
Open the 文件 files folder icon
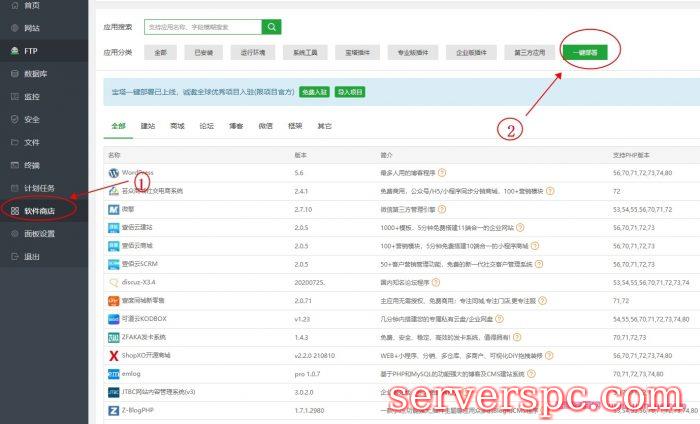click(x=13, y=142)
